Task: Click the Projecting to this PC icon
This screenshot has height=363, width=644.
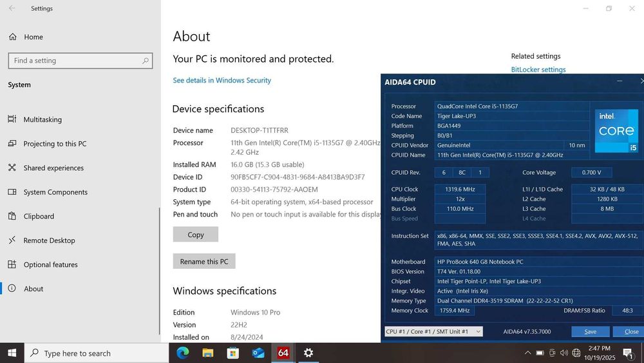Action: coord(12,144)
